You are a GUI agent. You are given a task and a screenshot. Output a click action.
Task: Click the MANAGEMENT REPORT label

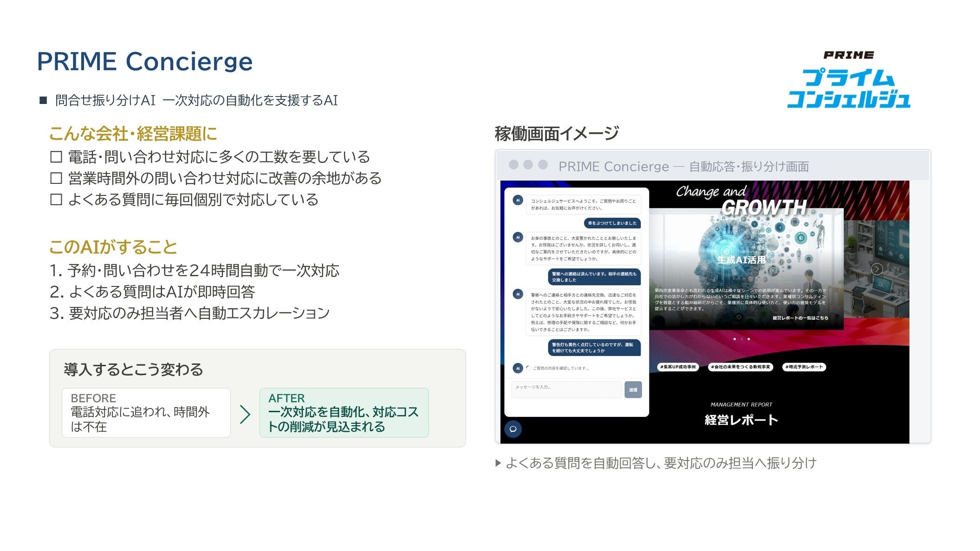[741, 405]
